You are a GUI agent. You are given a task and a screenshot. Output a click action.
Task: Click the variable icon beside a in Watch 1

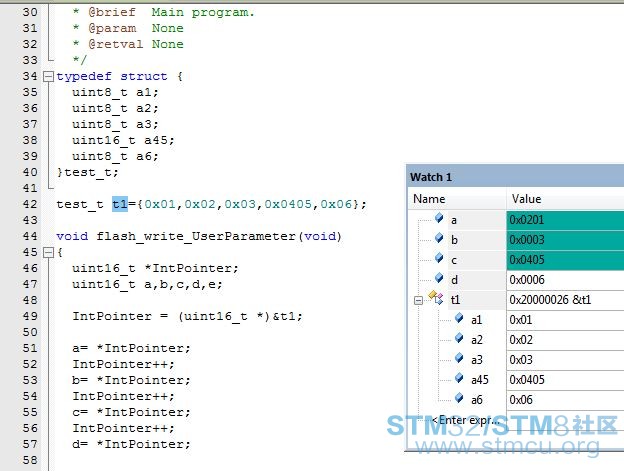click(439, 218)
